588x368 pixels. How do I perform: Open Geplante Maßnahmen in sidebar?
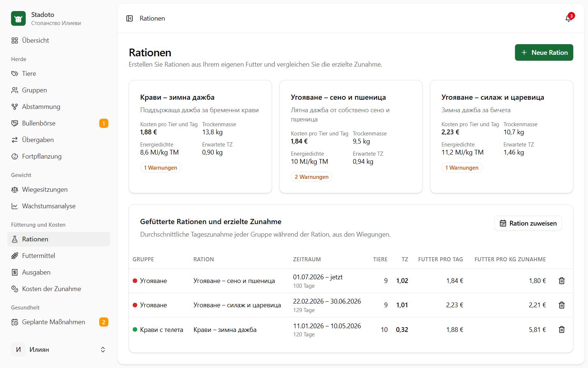tap(59, 322)
